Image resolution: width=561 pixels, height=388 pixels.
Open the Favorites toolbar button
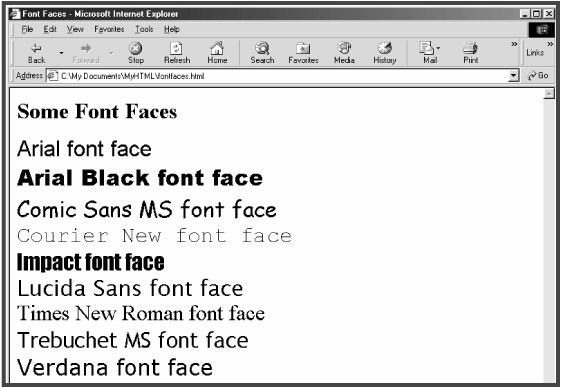point(303,53)
